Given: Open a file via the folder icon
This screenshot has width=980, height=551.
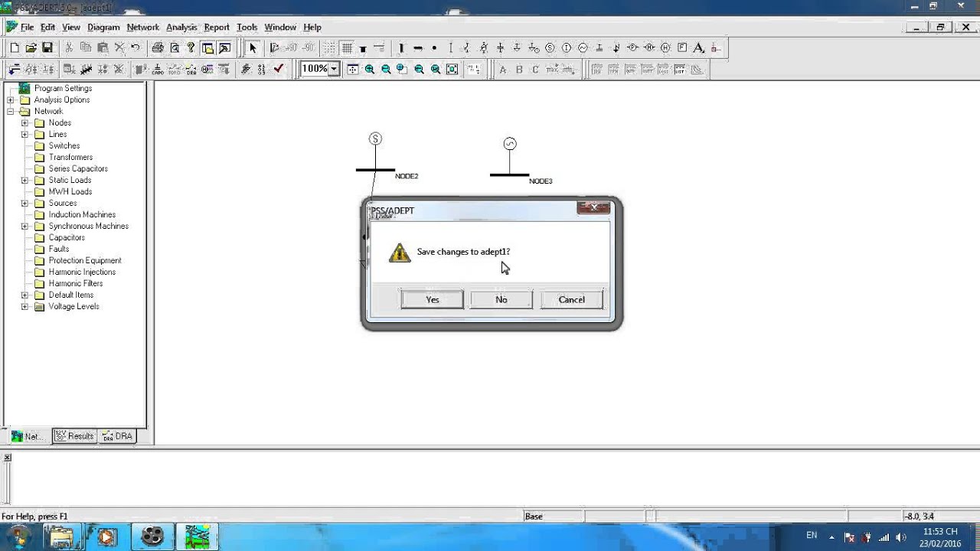Looking at the screenshot, I should tap(31, 47).
